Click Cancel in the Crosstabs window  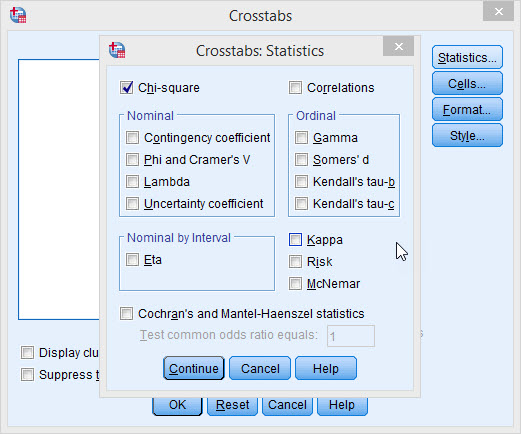coord(287,406)
